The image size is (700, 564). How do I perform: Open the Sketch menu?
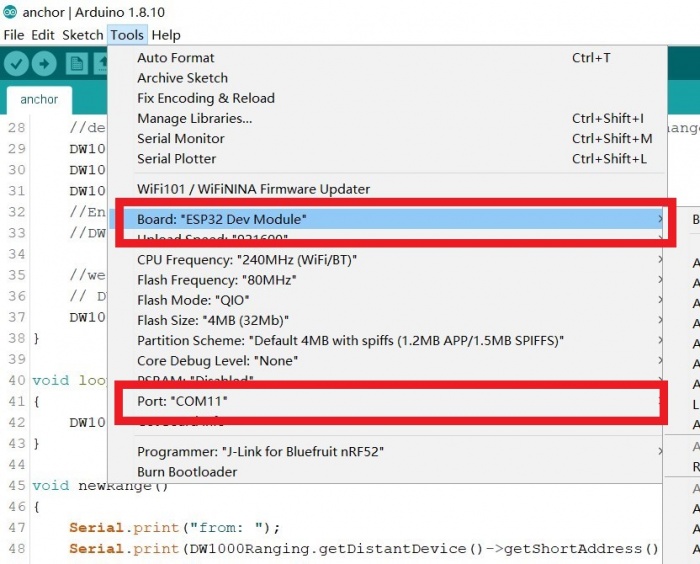click(x=83, y=35)
